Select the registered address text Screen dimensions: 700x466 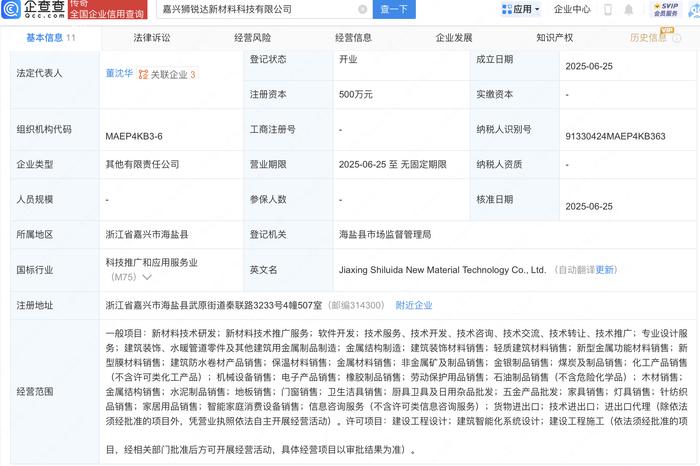(214, 305)
